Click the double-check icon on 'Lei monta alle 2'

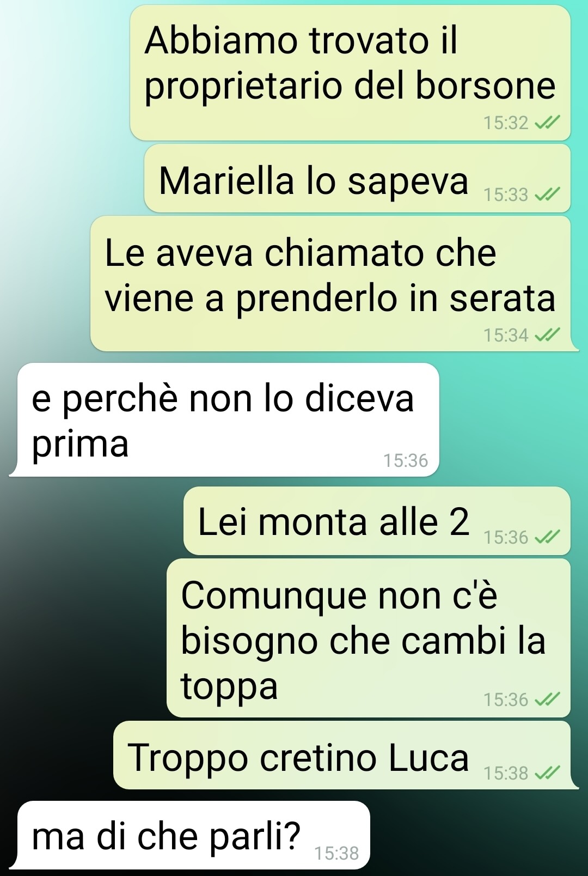pyautogui.click(x=547, y=537)
